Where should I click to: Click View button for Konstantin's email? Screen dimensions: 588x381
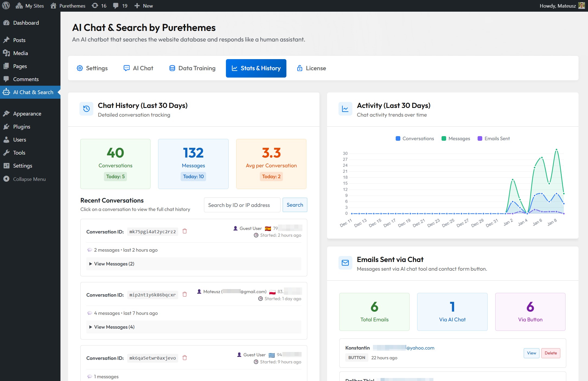[531, 353]
